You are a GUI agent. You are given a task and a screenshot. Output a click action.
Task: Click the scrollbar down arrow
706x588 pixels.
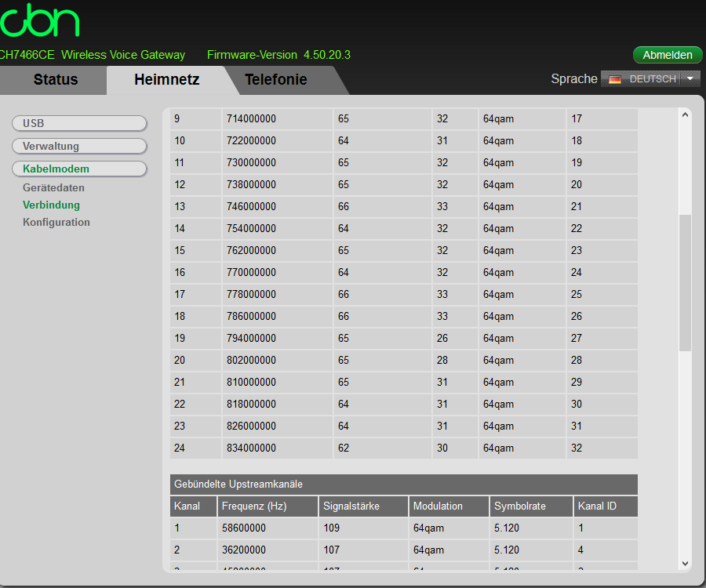coord(684,563)
